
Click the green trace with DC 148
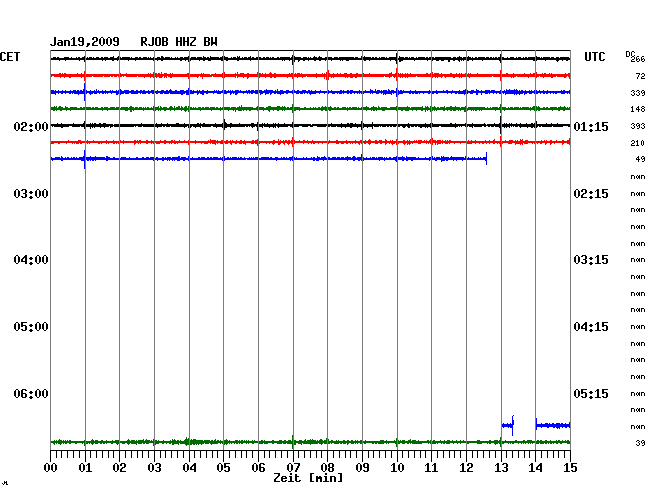310,109
